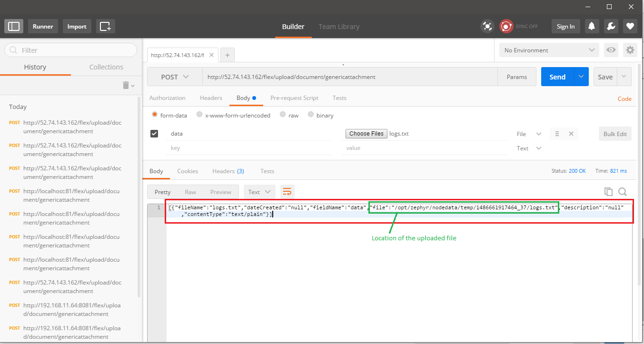Viewport: 644px width, 344px height.
Task: Switch to the Collections tab
Action: coord(106,67)
